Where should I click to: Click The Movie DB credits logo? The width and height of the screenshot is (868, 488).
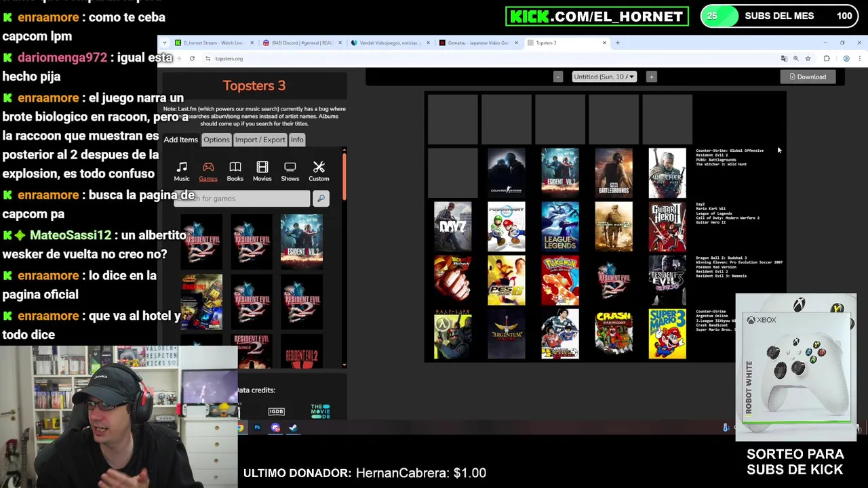[320, 411]
